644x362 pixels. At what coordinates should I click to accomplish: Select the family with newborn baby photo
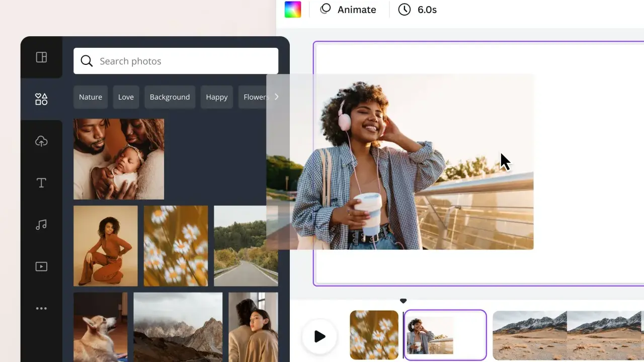coord(119,159)
